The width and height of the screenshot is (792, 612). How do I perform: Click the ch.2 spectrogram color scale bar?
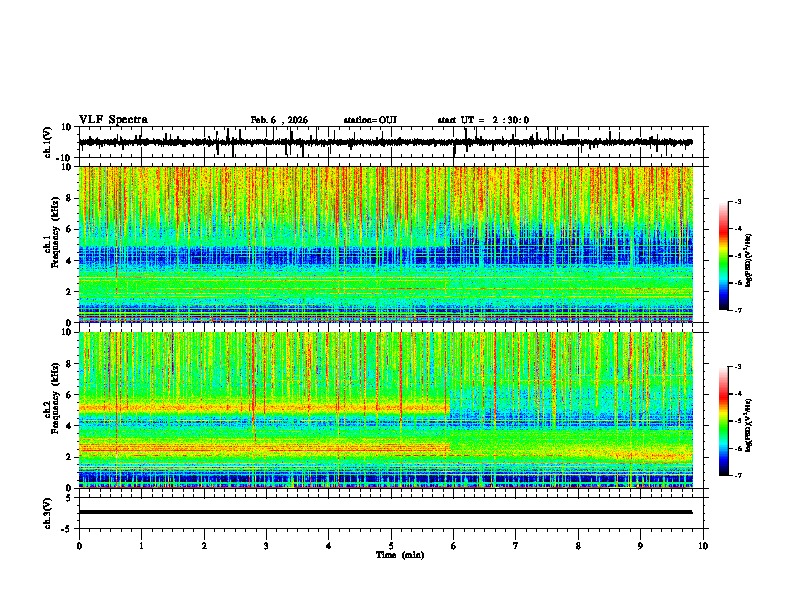click(723, 421)
